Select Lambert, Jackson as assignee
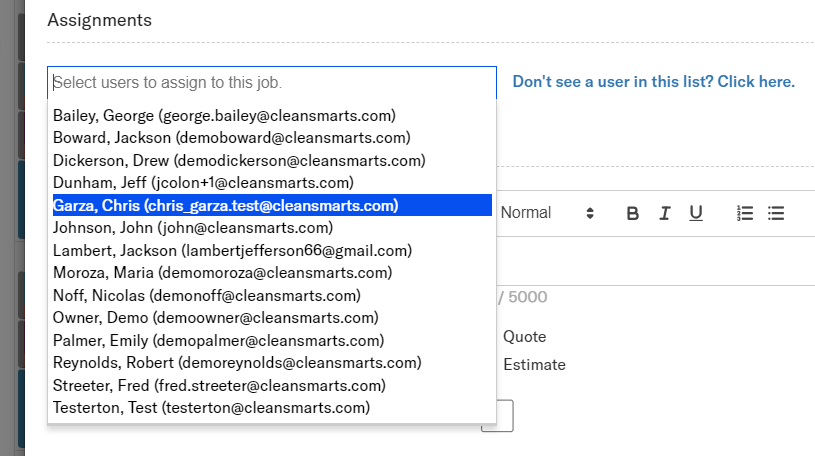The width and height of the screenshot is (815, 456). click(x=232, y=251)
